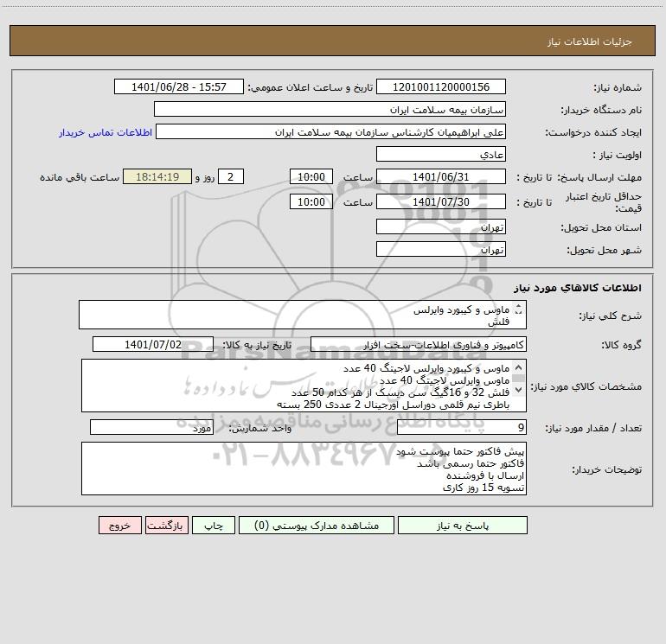Click line فلش 32 و 16گیگ سن دیسک
The width and height of the screenshot is (666, 644).
tap(400, 392)
